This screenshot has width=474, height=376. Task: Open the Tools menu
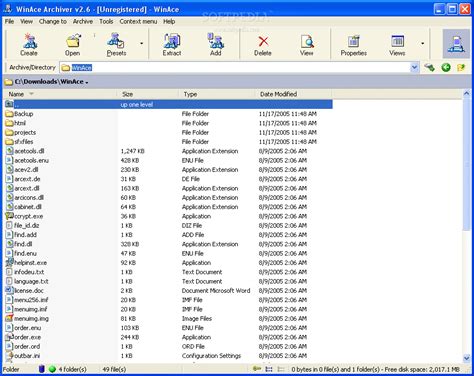coord(106,21)
